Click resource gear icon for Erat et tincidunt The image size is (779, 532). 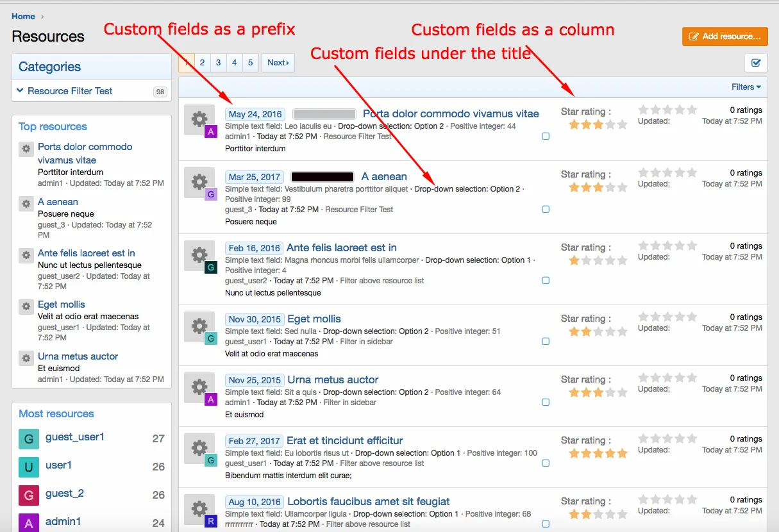pos(199,449)
